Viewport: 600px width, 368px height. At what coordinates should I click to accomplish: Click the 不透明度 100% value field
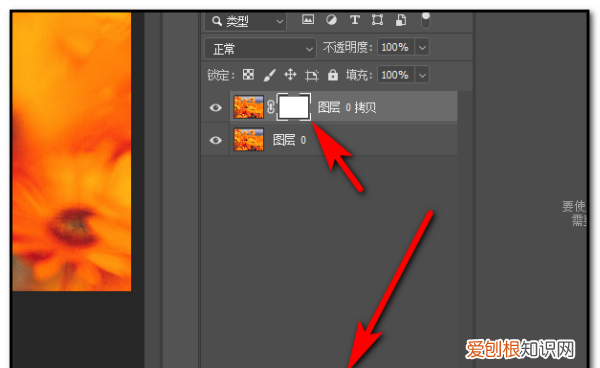[x=395, y=47]
